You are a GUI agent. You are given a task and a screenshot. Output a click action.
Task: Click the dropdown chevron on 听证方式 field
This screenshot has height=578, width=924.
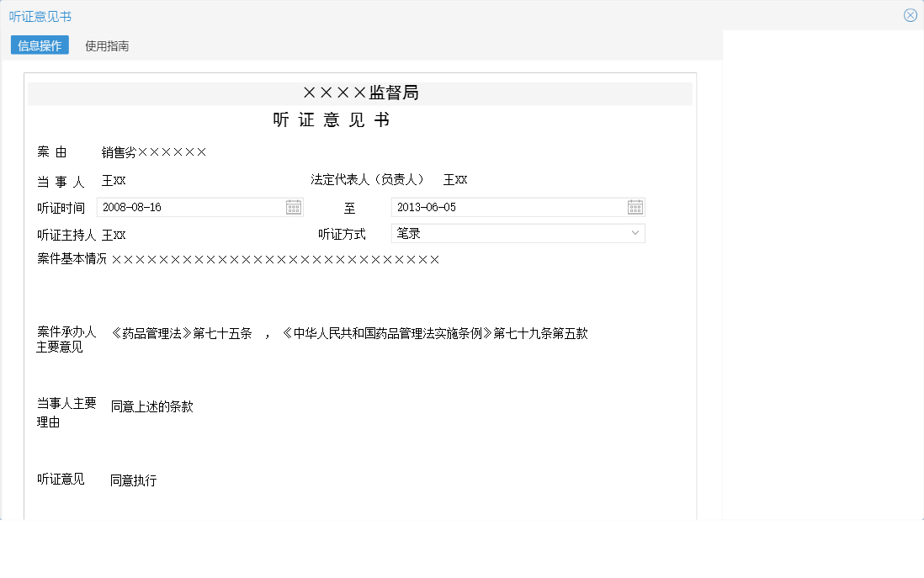[636, 233]
